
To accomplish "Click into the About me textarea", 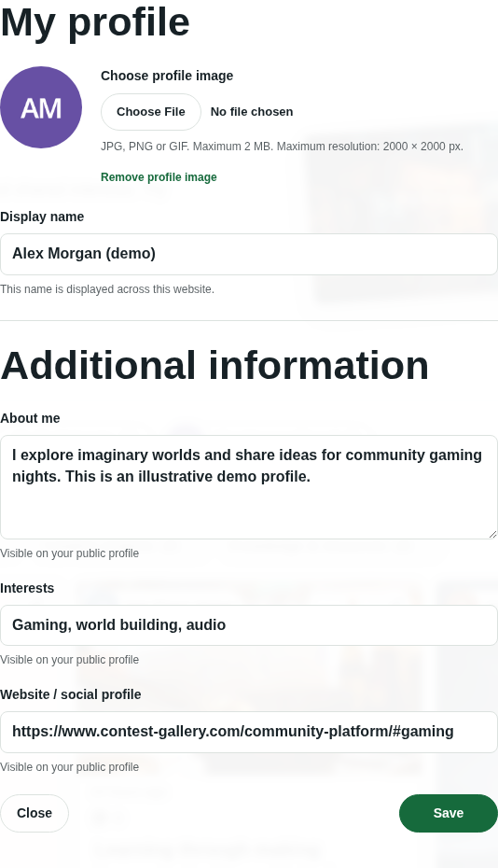I will [249, 487].
